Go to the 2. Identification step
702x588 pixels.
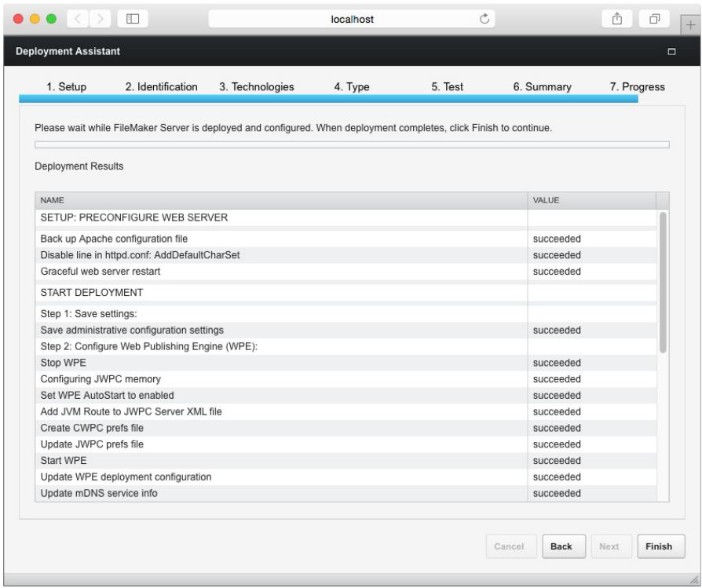point(161,87)
